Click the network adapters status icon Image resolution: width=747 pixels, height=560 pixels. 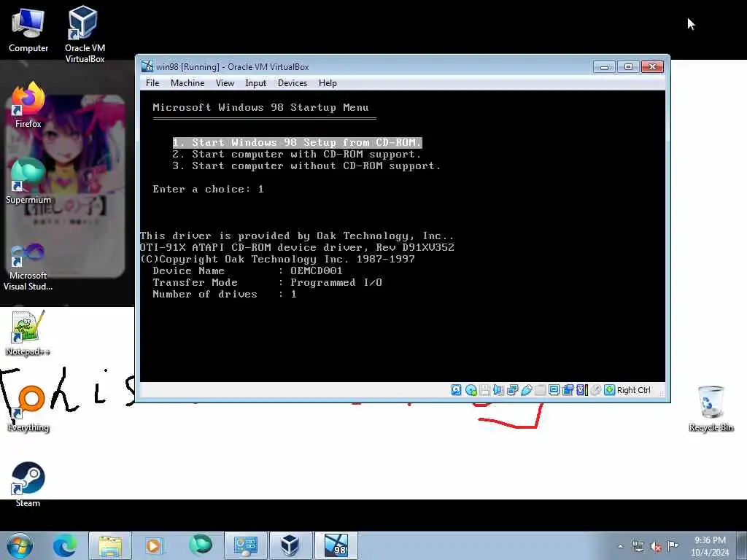[x=513, y=390]
